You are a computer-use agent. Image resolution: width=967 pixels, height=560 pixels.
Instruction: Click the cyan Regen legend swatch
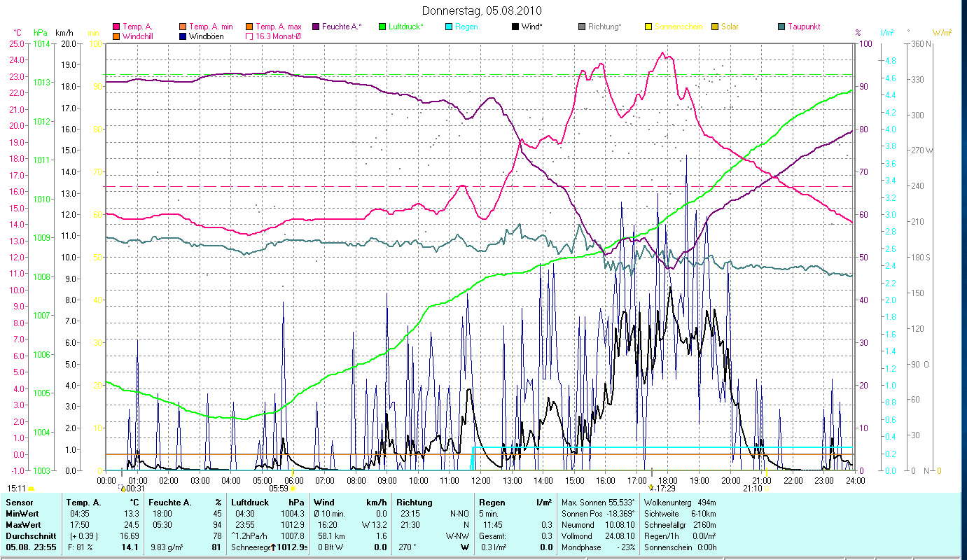[x=449, y=27]
